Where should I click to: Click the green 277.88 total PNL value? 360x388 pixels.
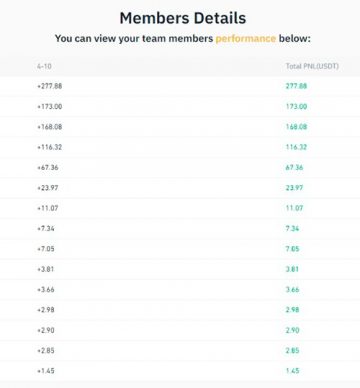tap(296, 86)
